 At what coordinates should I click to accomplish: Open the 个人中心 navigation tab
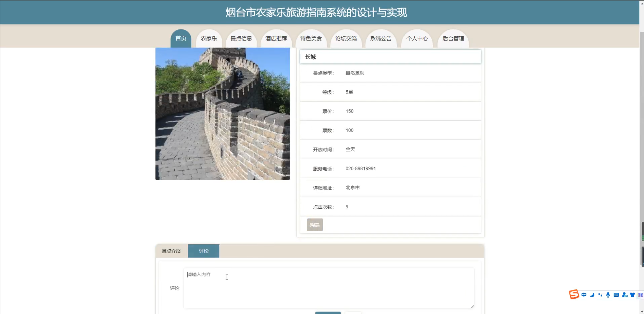click(417, 38)
